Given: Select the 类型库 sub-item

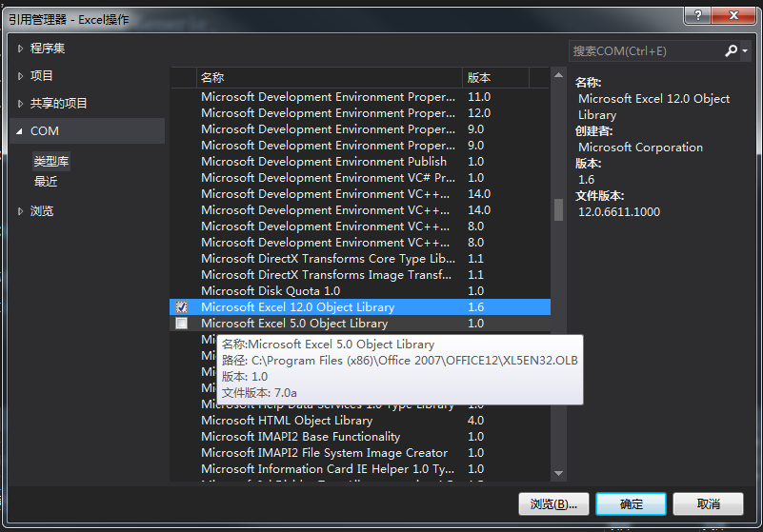Looking at the screenshot, I should 51,161.
